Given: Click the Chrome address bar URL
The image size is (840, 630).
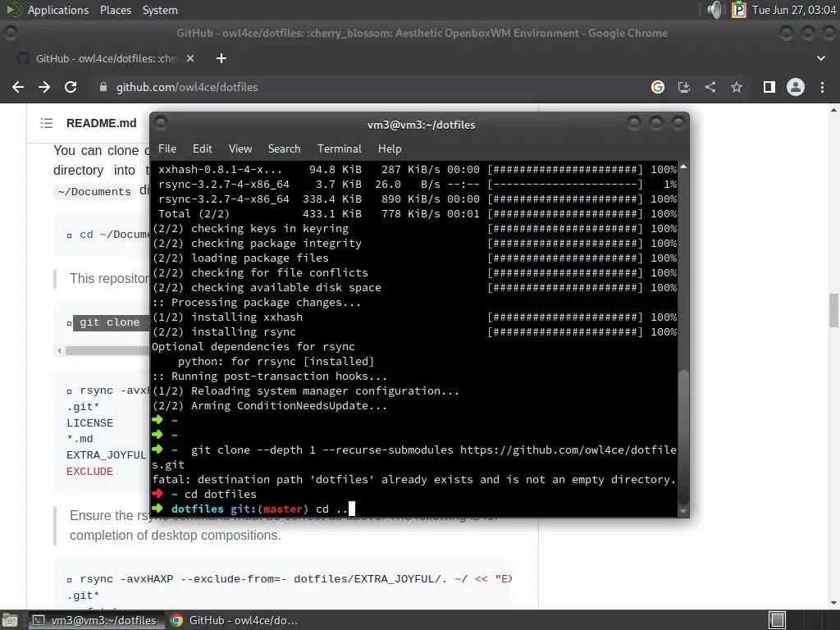Looking at the screenshot, I should [187, 87].
